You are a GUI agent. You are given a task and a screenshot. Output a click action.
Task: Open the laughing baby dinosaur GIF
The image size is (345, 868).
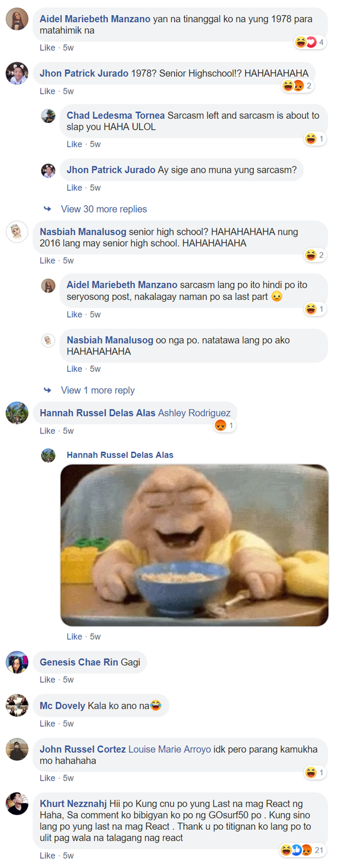pyautogui.click(x=195, y=545)
